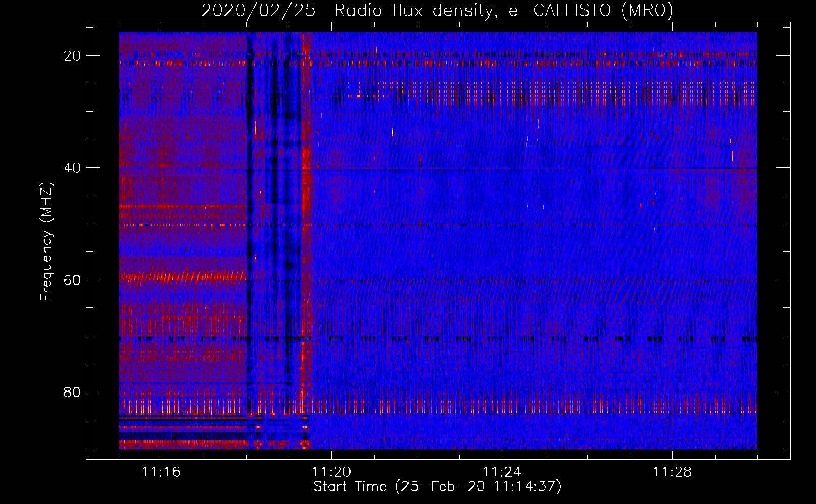Screen dimensions: 816x504
Task: Click the '80' frequency tick label
Action: tap(72, 392)
